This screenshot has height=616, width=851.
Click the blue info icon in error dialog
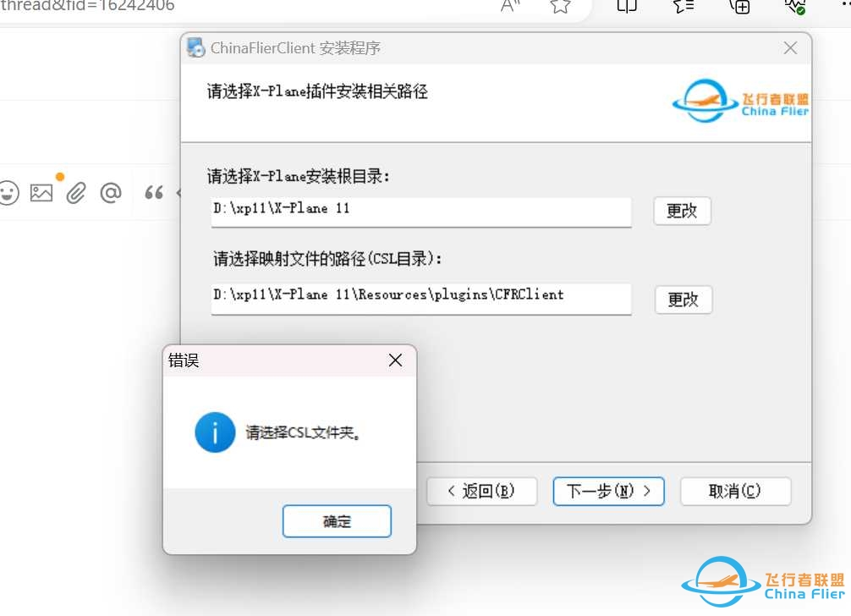(215, 432)
